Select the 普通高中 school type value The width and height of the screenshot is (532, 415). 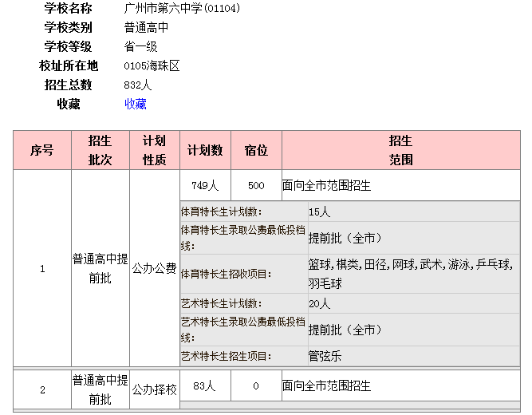pyautogui.click(x=146, y=27)
